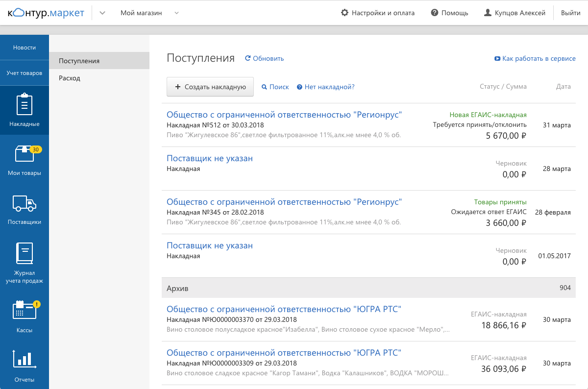The image size is (588, 389).
Task: Click the Контур.Маркет logo
Action: pos(46,13)
